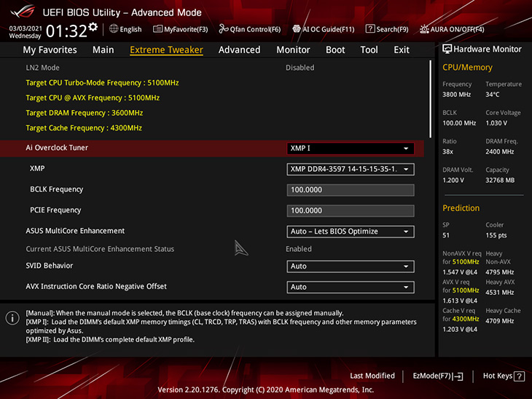
Task: Expand the XMP profile dropdown
Action: tap(351, 169)
